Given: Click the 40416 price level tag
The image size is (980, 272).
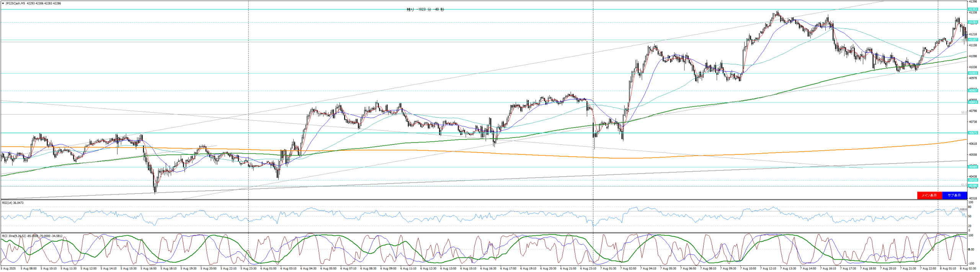Looking at the screenshot, I should [x=973, y=180].
